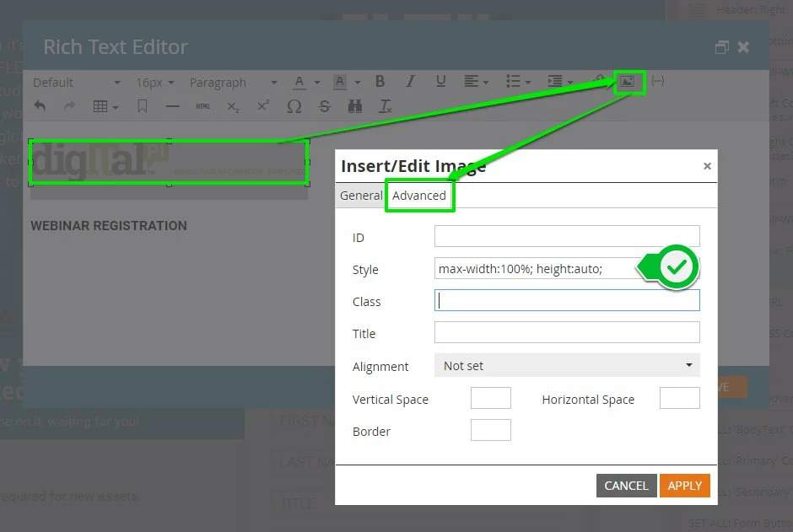Click the insert/edit image toolbar icon
793x532 pixels.
pos(627,81)
